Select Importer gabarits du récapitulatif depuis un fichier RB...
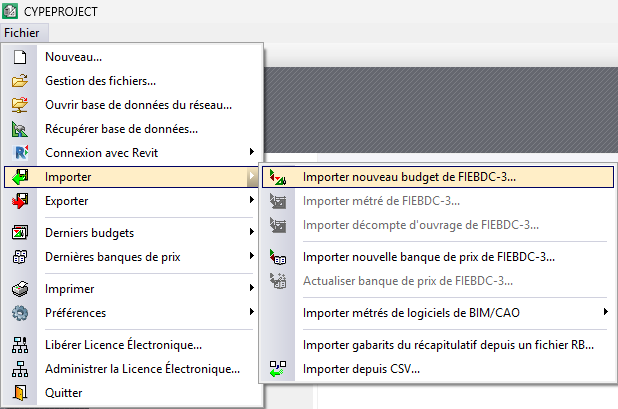The height and width of the screenshot is (409, 618). pos(438,345)
